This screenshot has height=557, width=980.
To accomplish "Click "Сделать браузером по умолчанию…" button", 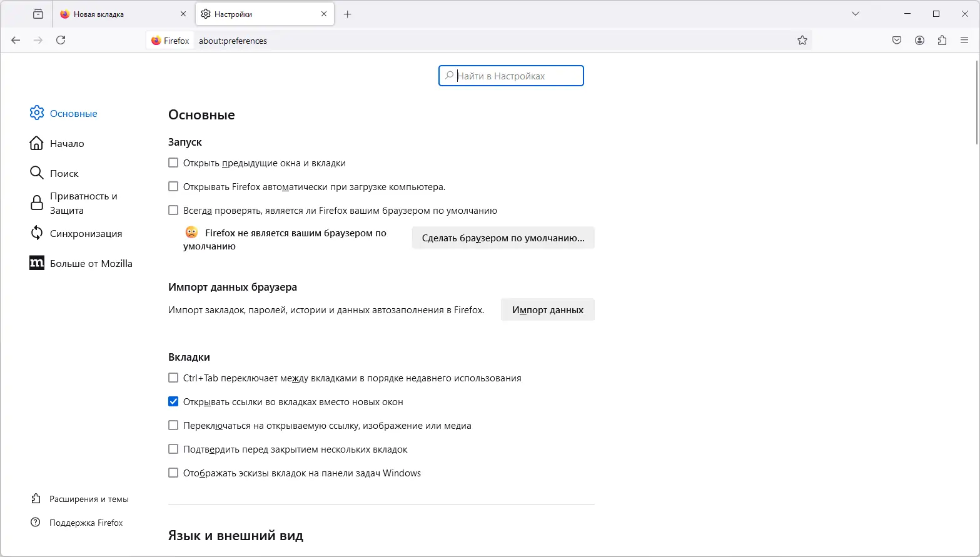I will [503, 238].
